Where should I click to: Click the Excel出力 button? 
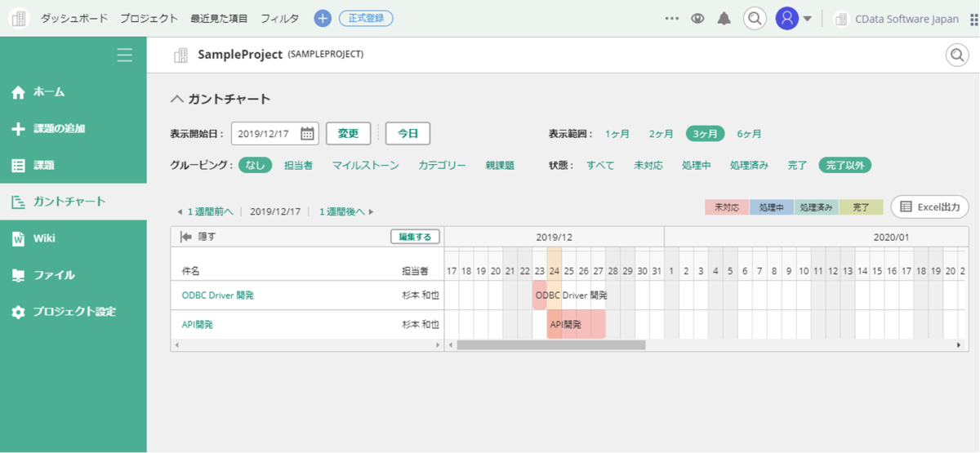(929, 207)
